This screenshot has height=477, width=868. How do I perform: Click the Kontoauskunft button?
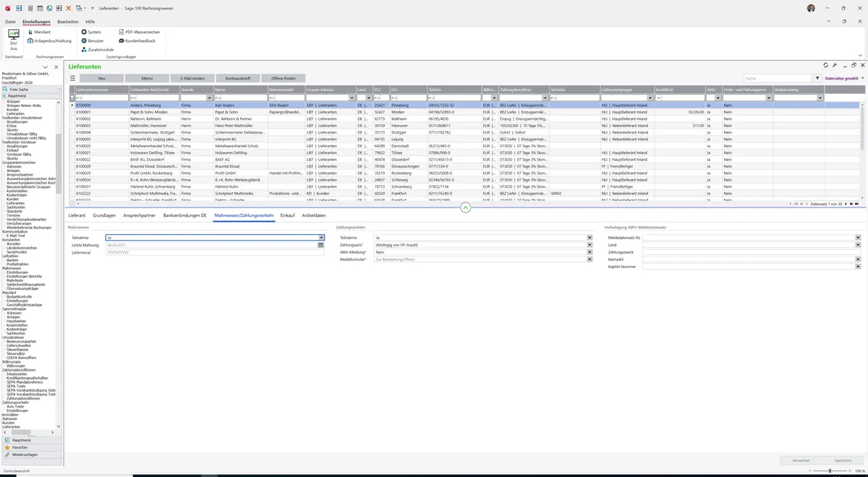[238, 78]
